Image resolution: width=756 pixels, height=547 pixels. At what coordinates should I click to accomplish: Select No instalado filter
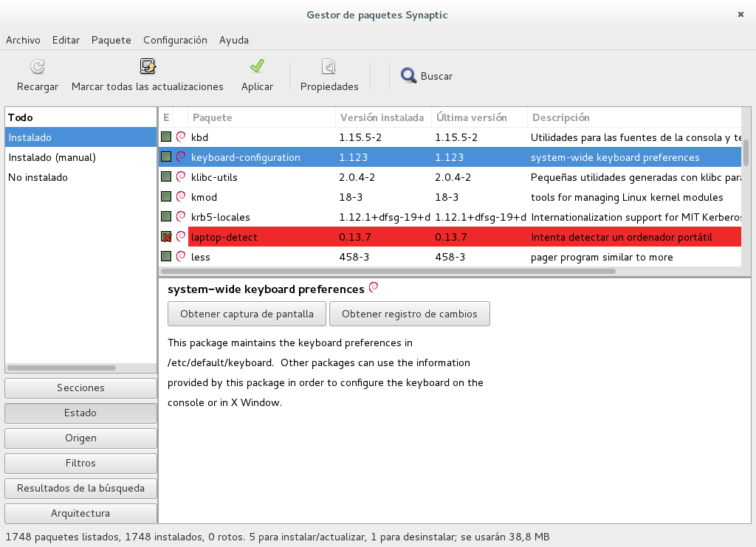80,177
